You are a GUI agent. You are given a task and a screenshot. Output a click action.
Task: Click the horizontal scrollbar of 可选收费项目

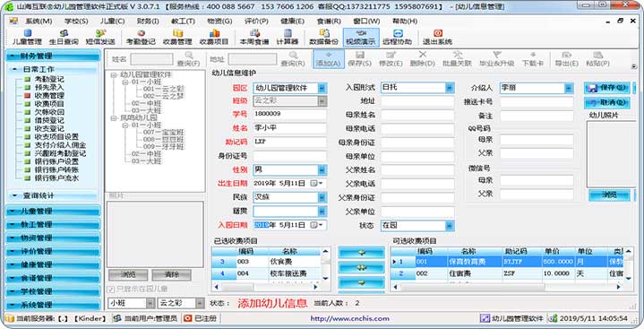click(x=507, y=287)
